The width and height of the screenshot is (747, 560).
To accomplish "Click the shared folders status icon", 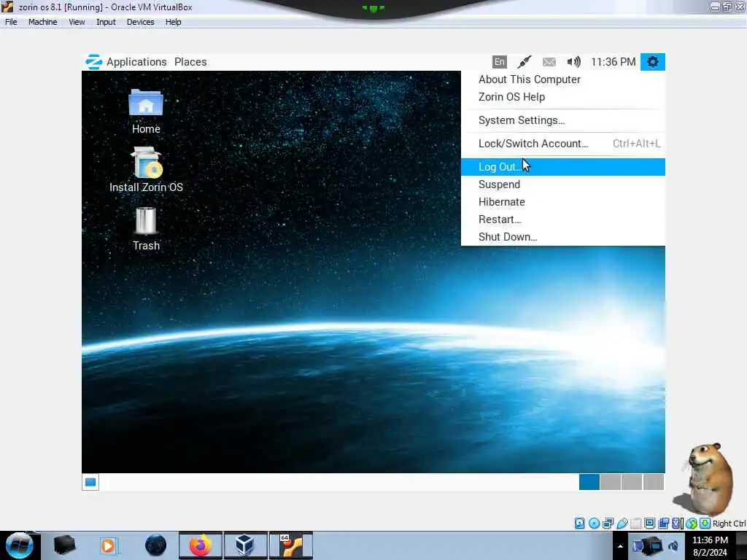I will pos(635,524).
